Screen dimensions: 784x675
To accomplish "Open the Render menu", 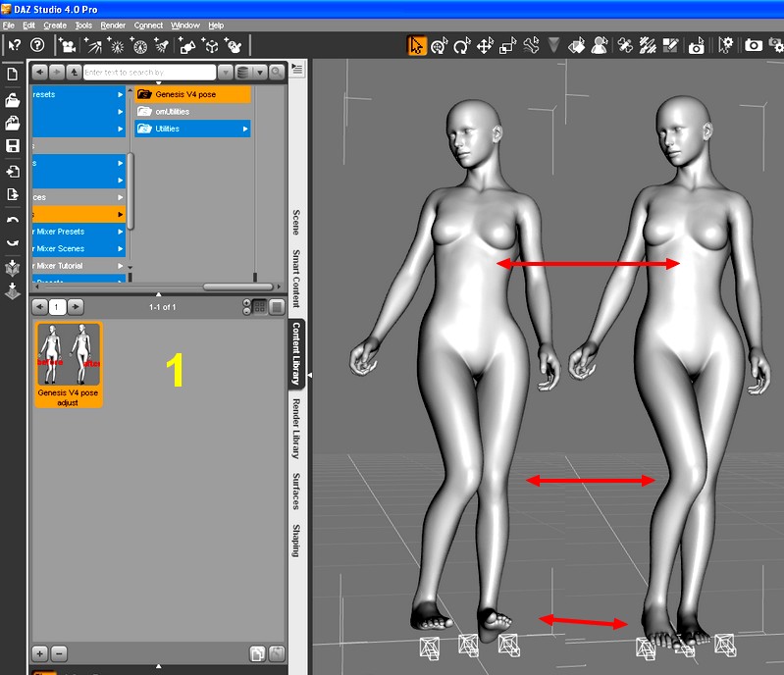I will tap(113, 26).
